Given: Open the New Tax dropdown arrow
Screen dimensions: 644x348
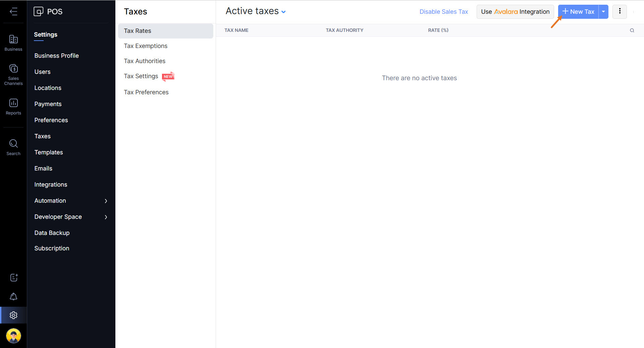Looking at the screenshot, I should coord(603,12).
